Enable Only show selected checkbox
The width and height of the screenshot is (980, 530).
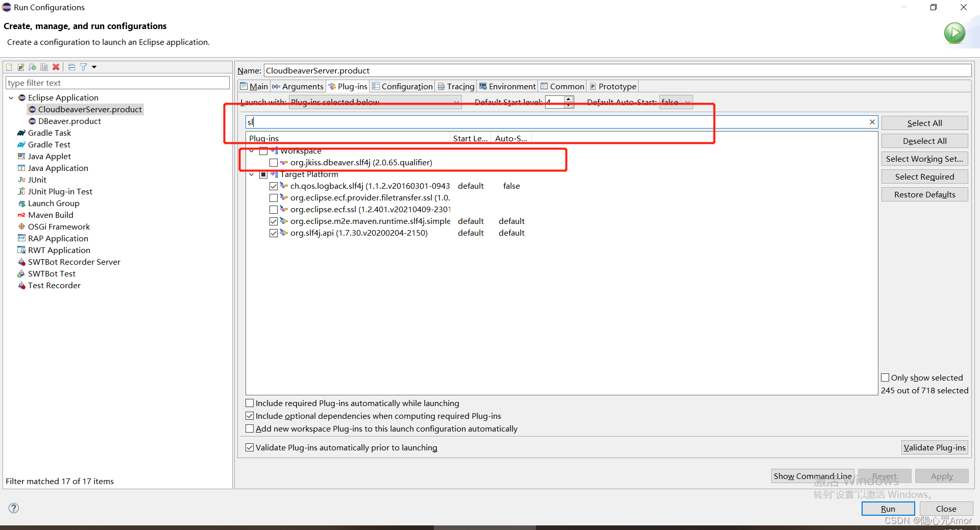885,377
